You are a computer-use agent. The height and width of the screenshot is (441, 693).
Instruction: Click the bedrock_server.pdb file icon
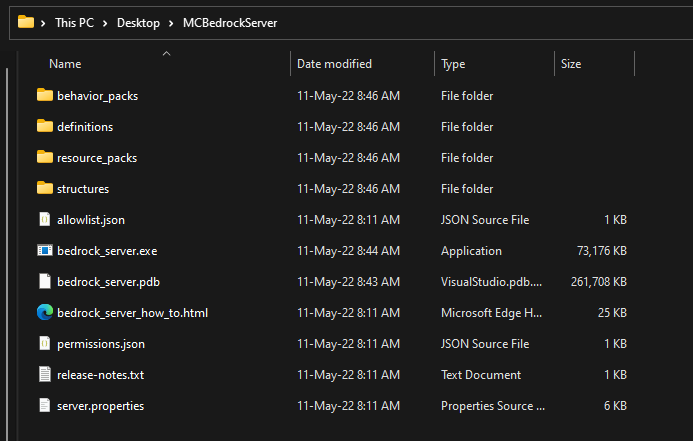[x=45, y=281]
